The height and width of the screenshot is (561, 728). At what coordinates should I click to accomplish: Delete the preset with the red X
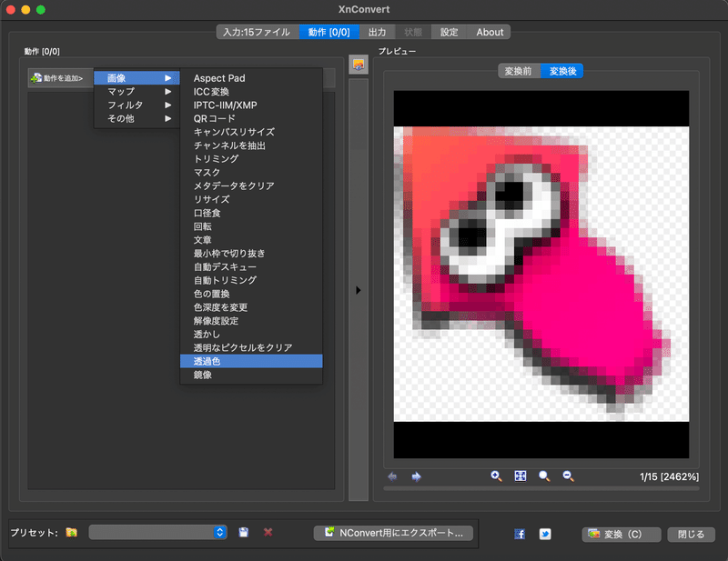[x=268, y=532]
